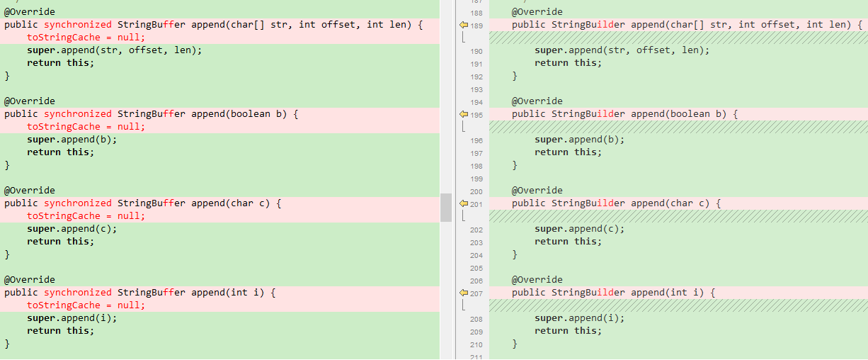Click left pane super.append(i) line
868x360 pixels.
(x=72, y=318)
